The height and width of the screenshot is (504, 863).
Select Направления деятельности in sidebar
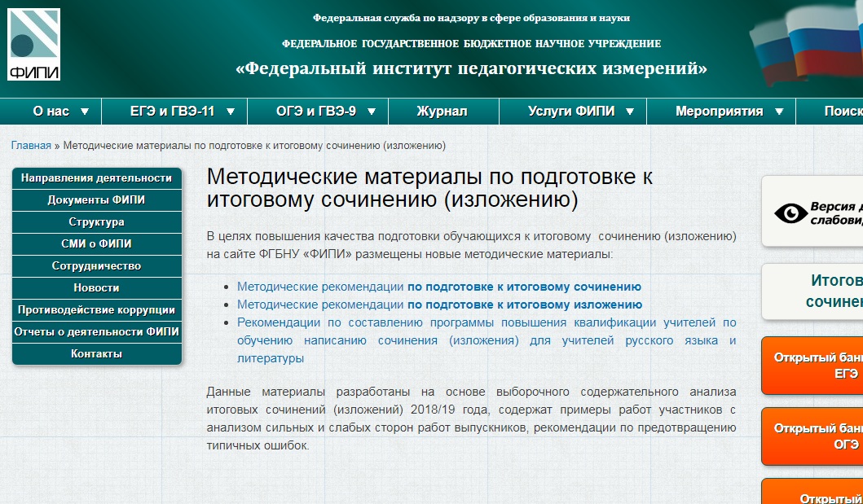coord(96,178)
